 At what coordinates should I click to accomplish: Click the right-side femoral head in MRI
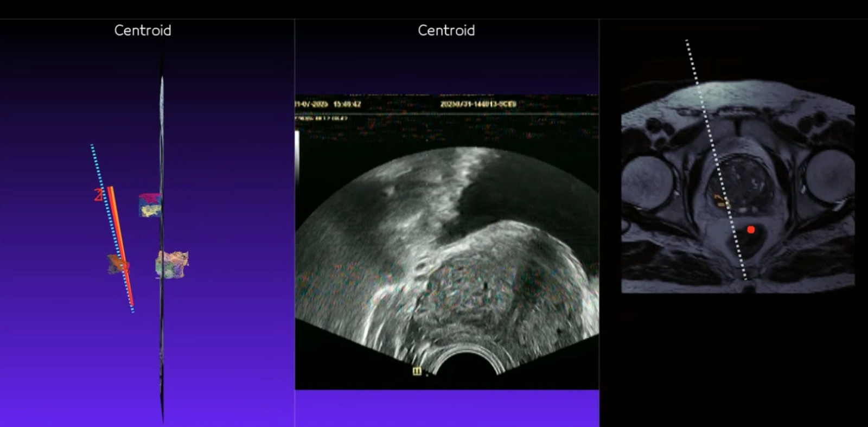pyautogui.click(x=829, y=176)
